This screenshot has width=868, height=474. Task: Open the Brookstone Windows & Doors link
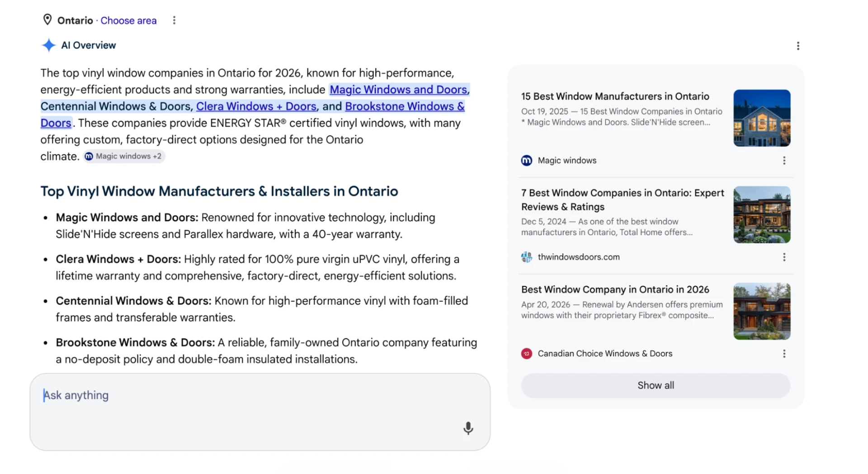click(x=405, y=106)
